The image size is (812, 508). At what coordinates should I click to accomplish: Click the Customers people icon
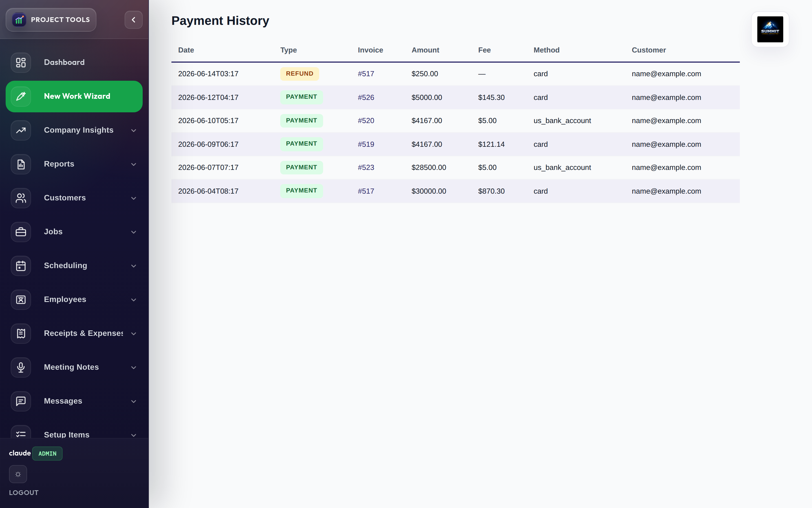point(21,198)
